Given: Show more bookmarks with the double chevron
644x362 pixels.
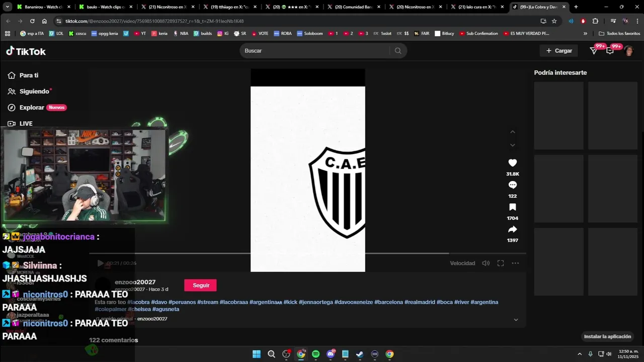Looking at the screenshot, I should pos(585,33).
